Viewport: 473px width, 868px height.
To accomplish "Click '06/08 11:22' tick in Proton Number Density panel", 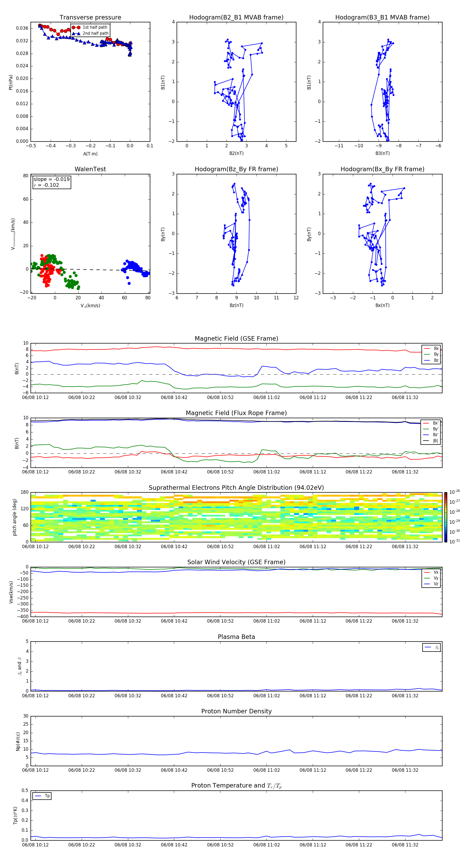I will [359, 770].
